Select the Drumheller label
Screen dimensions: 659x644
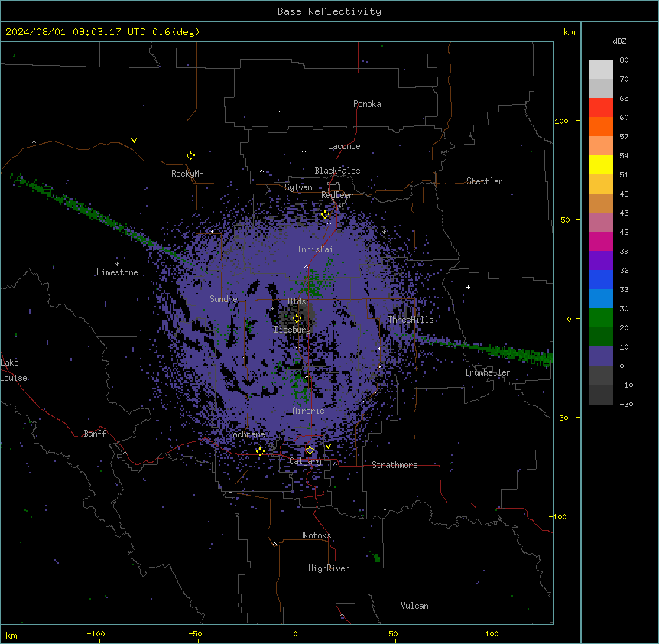[x=488, y=372]
